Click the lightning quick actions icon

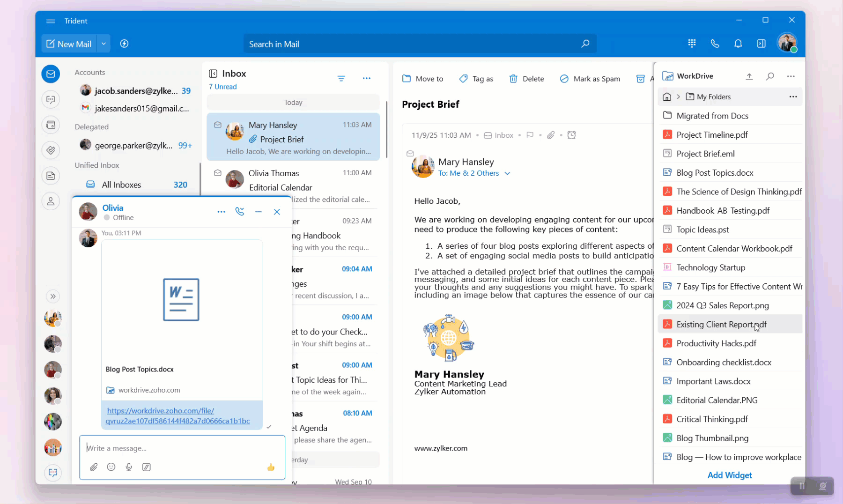point(124,44)
